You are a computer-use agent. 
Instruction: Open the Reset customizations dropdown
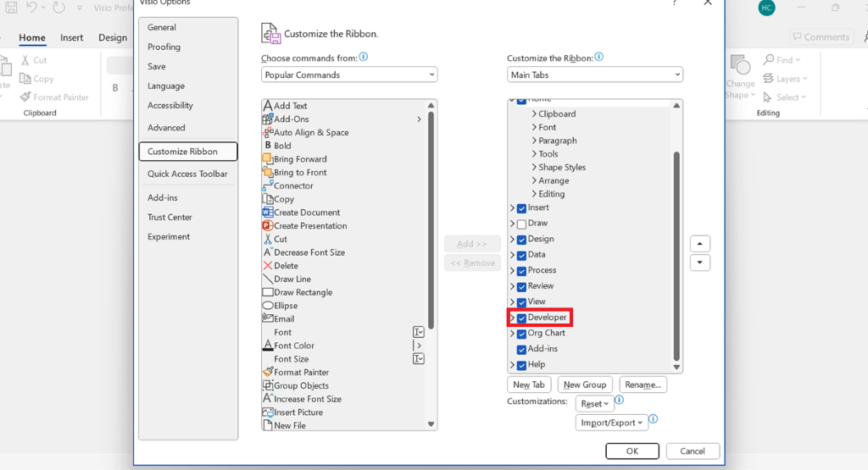594,404
